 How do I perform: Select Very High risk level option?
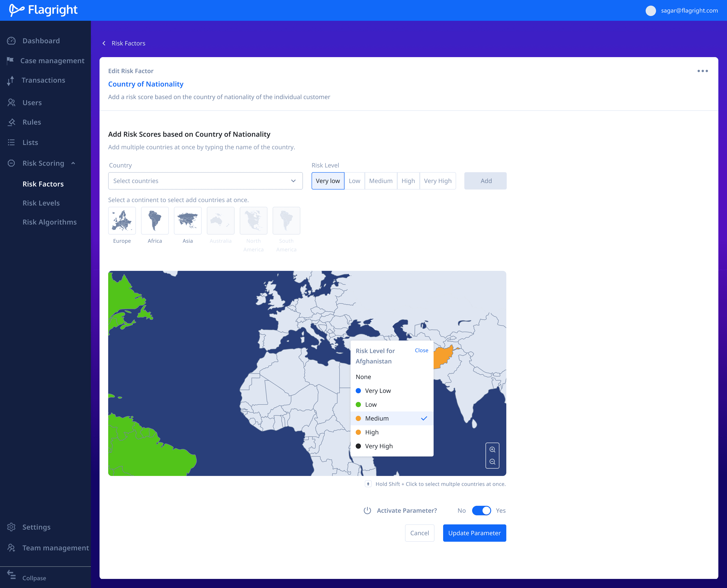[x=437, y=181]
